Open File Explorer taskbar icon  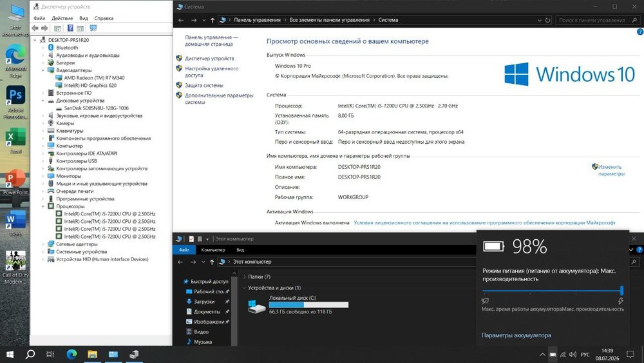(92, 354)
